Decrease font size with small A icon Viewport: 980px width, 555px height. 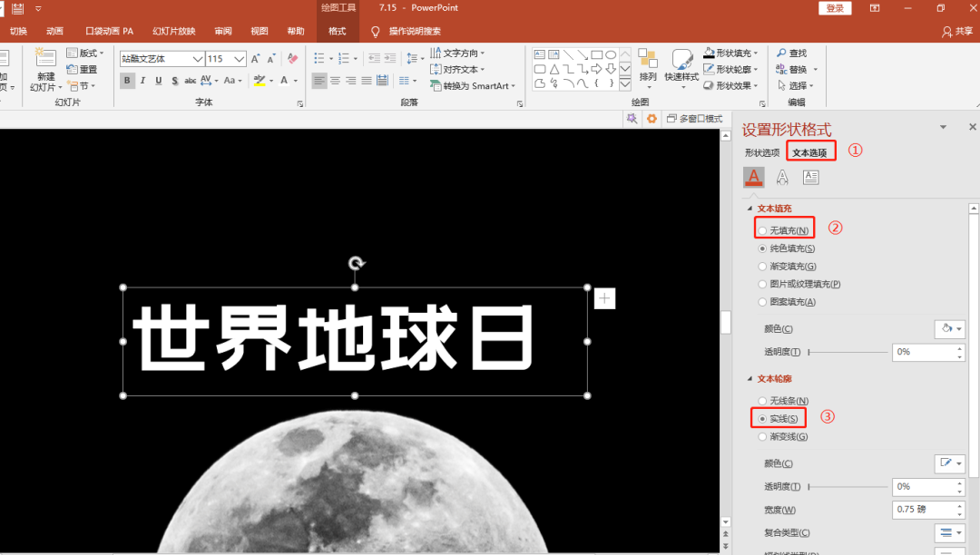pos(271,59)
